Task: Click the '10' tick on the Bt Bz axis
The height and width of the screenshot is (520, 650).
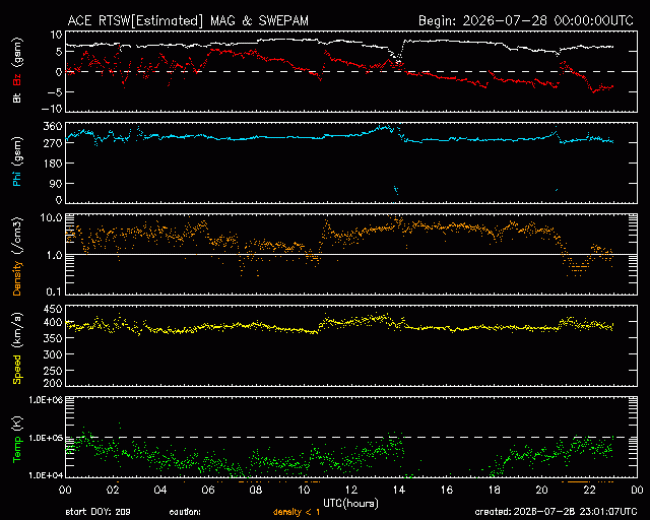Action: [56, 35]
